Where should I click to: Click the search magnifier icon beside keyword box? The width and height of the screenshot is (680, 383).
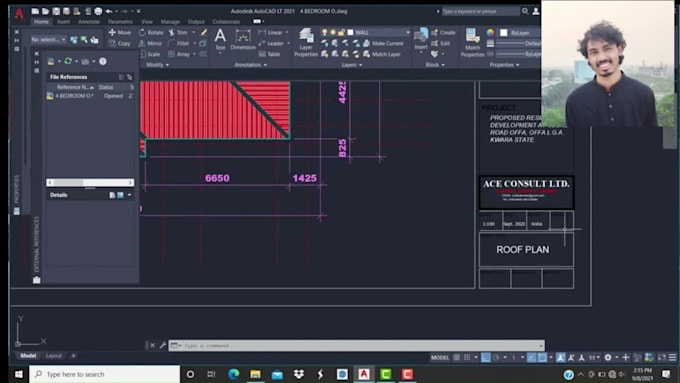tap(525, 11)
